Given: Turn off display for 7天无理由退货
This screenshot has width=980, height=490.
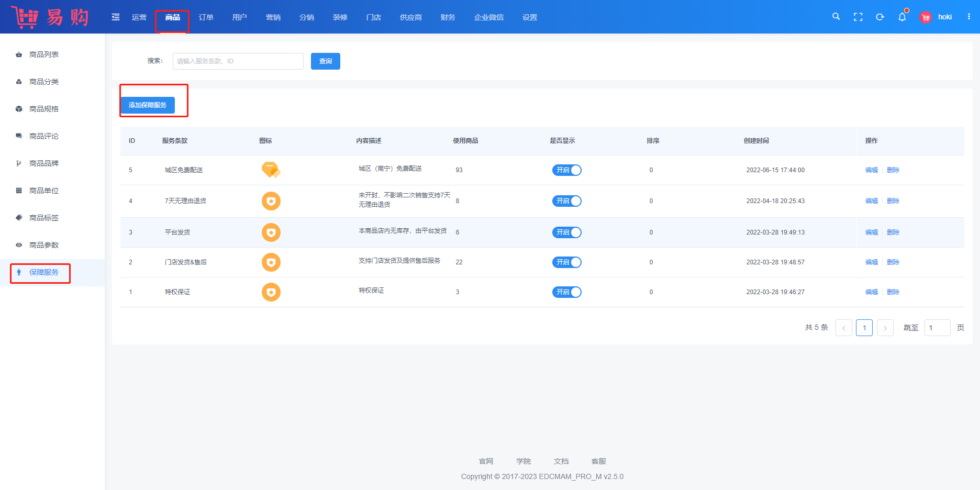Looking at the screenshot, I should (x=566, y=201).
